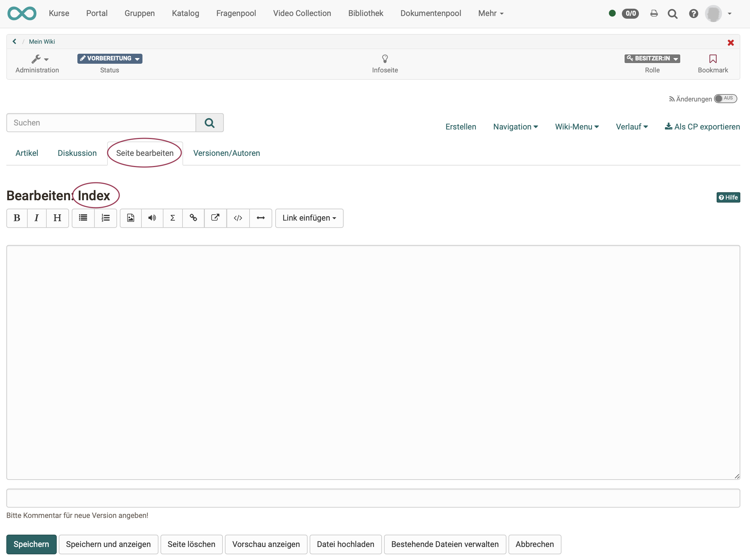The width and height of the screenshot is (750, 560).
Task: Insert an image into the wiki page
Action: [x=130, y=218]
